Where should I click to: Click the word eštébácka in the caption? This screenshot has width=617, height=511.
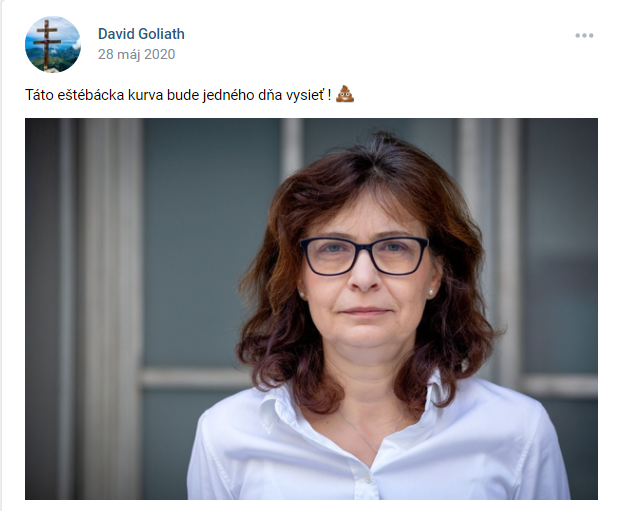click(91, 95)
